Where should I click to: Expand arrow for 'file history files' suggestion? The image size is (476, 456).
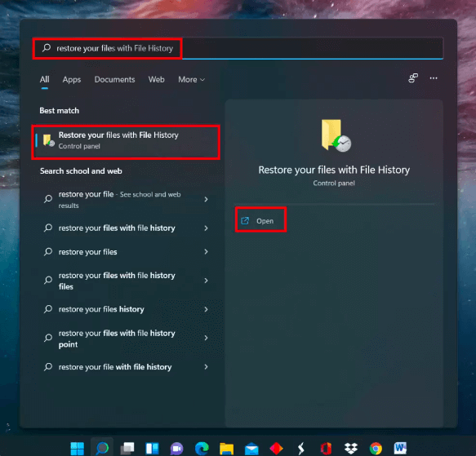click(206, 281)
